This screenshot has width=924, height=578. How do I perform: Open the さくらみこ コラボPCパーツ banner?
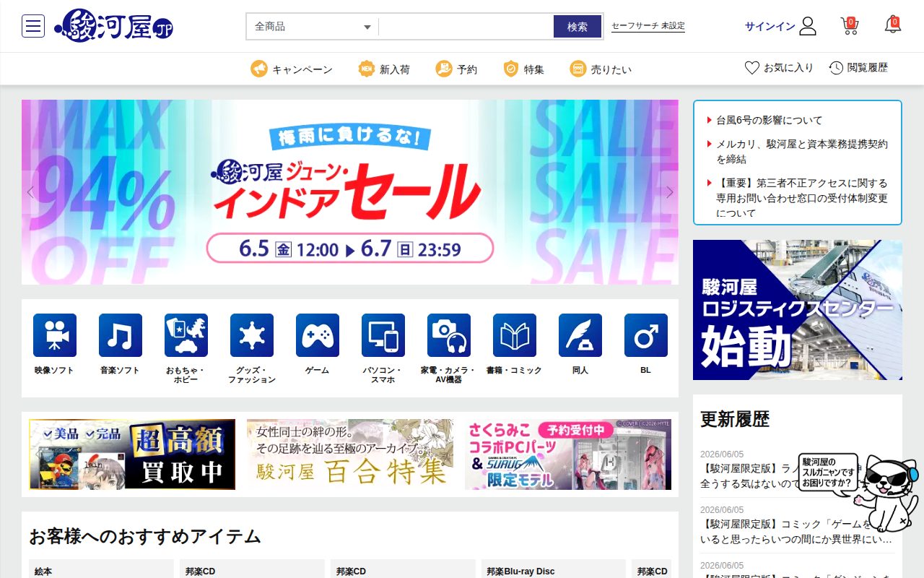[568, 454]
